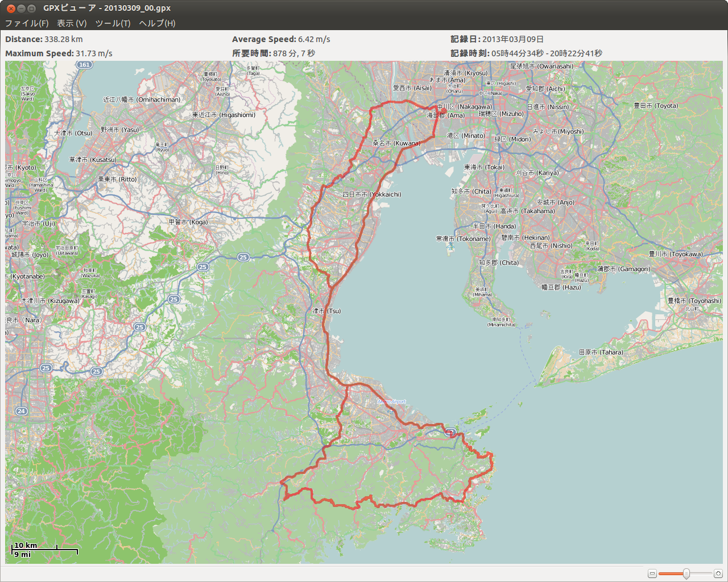Open the ツール(T) menu
Screen dimensions: 728x582
click(113, 23)
